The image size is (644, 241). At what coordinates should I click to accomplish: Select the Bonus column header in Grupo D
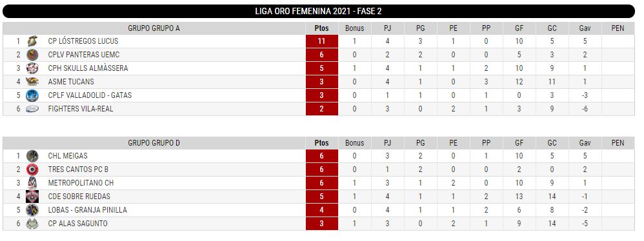pos(354,143)
